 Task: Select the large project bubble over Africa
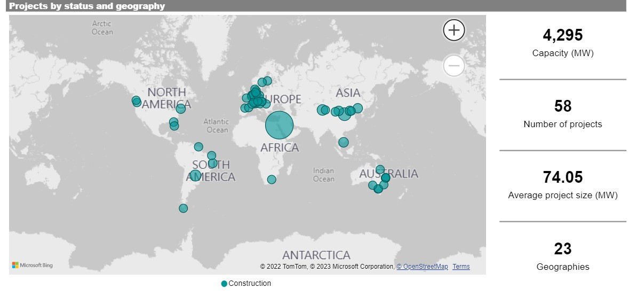click(x=280, y=125)
